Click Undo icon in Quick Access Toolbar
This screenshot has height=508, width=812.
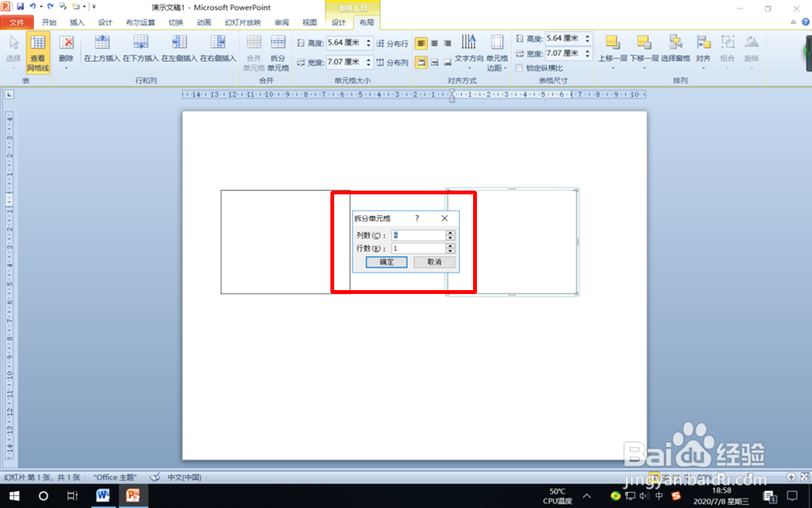(33, 7)
